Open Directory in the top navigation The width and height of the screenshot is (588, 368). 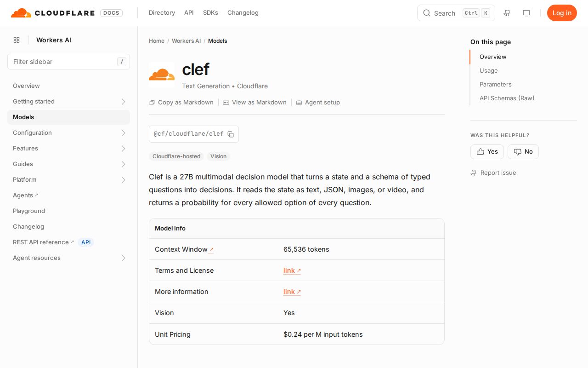pos(162,13)
